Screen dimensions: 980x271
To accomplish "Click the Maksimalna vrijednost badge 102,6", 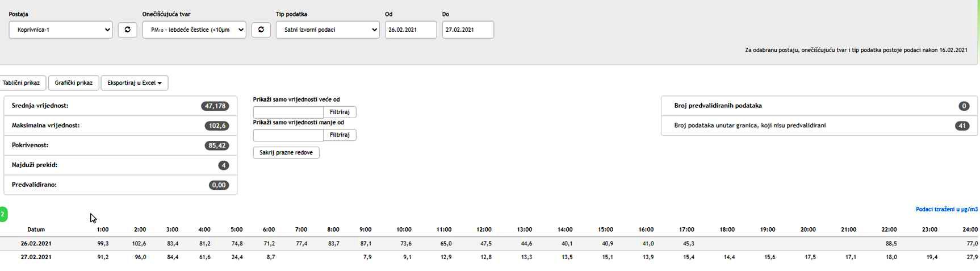I will 217,126.
